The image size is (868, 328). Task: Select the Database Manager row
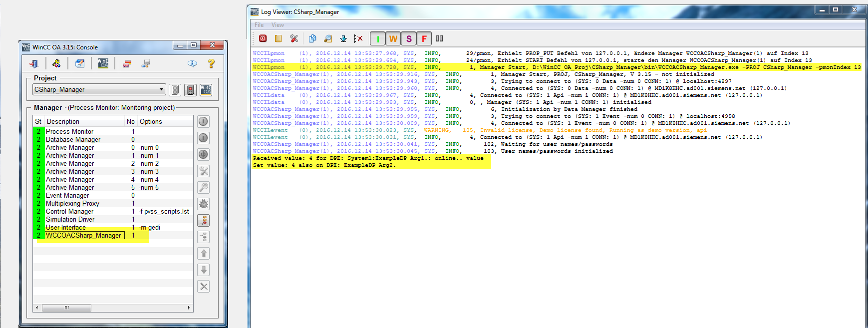pyautogui.click(x=113, y=139)
